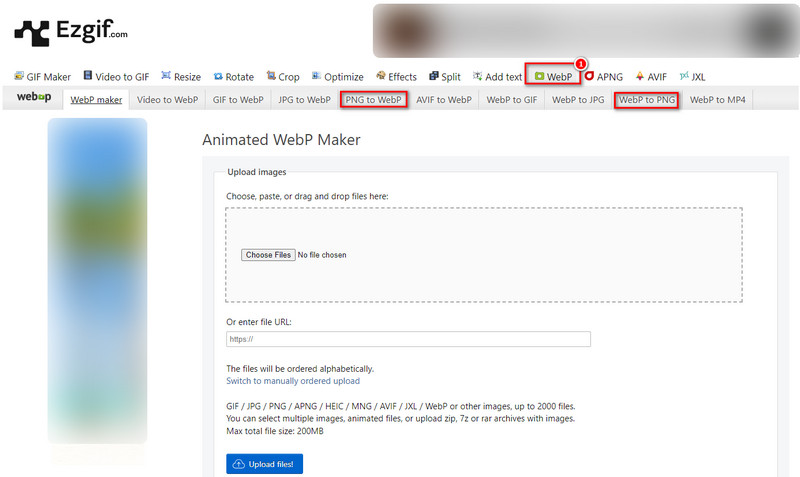
Task: Open the JXL tools menu
Action: (692, 77)
